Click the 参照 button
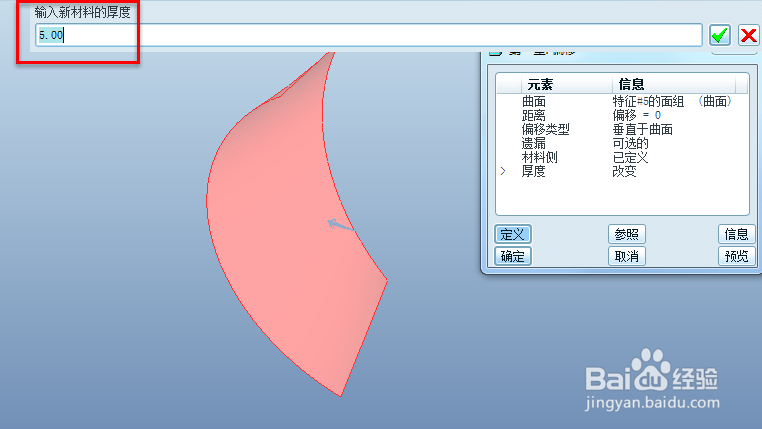762x429 pixels. coord(626,234)
